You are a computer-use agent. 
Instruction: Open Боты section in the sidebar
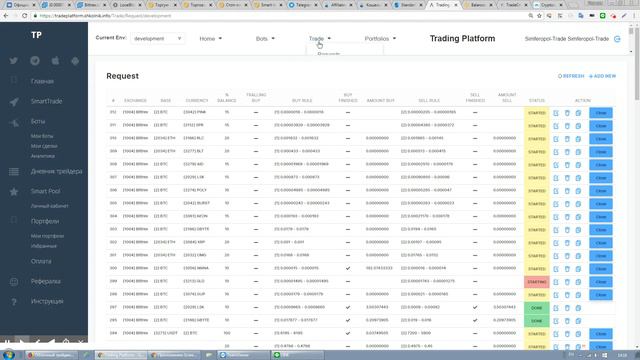point(38,121)
